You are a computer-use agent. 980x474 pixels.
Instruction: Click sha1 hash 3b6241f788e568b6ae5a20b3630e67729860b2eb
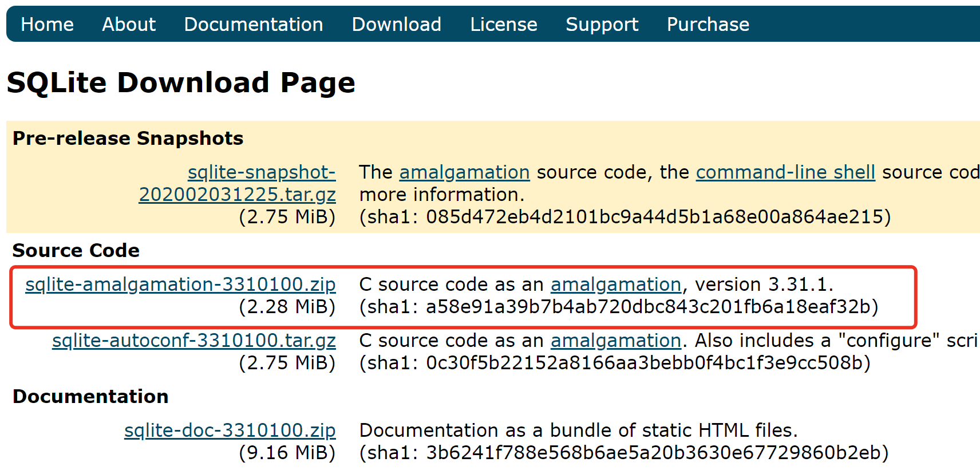pos(653,453)
